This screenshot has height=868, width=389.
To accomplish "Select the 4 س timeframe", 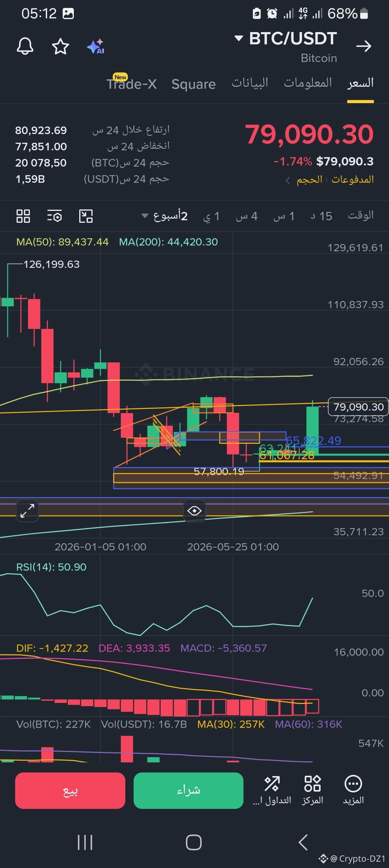I will point(247,216).
